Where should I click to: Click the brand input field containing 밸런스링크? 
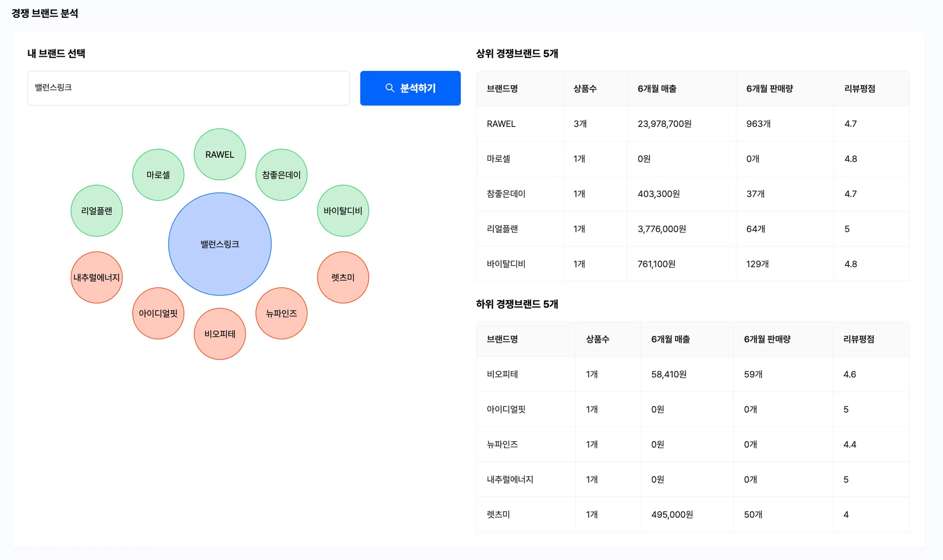[x=188, y=88]
